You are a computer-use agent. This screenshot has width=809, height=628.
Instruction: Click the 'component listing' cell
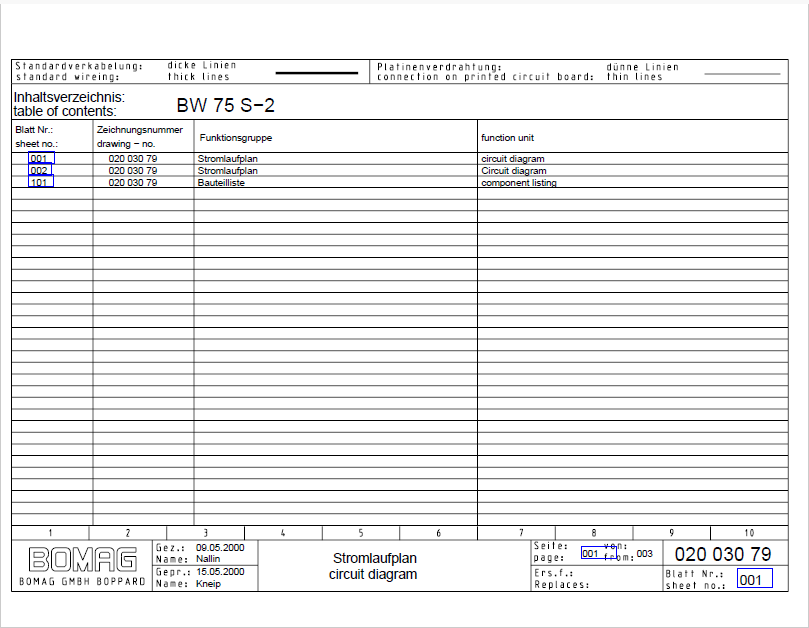tap(519, 182)
